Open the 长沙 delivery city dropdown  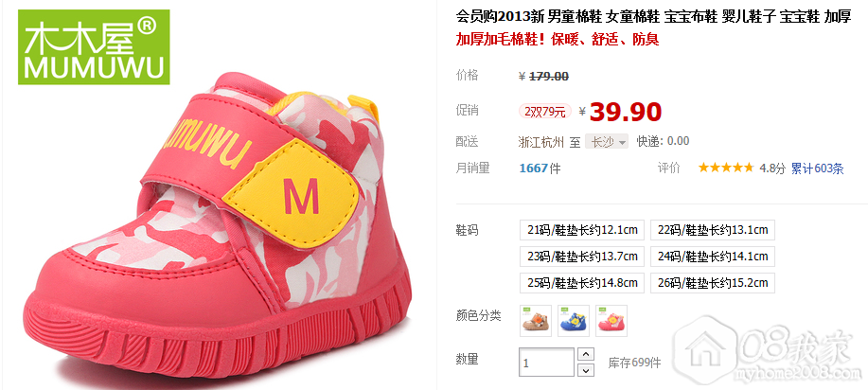coord(608,142)
